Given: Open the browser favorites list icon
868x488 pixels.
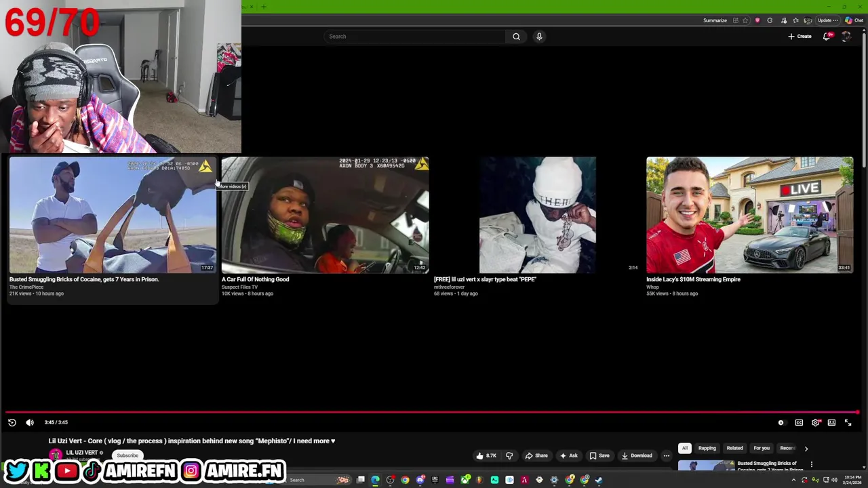Looking at the screenshot, I should click(x=795, y=20).
